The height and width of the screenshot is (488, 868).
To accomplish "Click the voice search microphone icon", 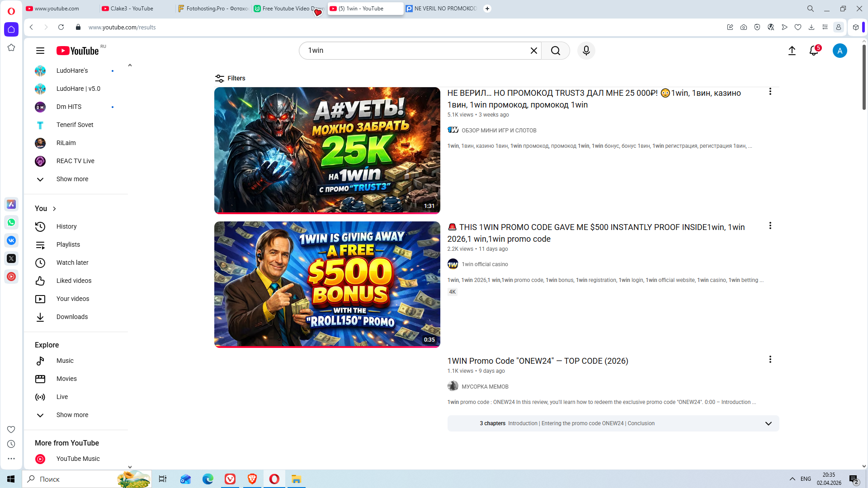I will [586, 51].
